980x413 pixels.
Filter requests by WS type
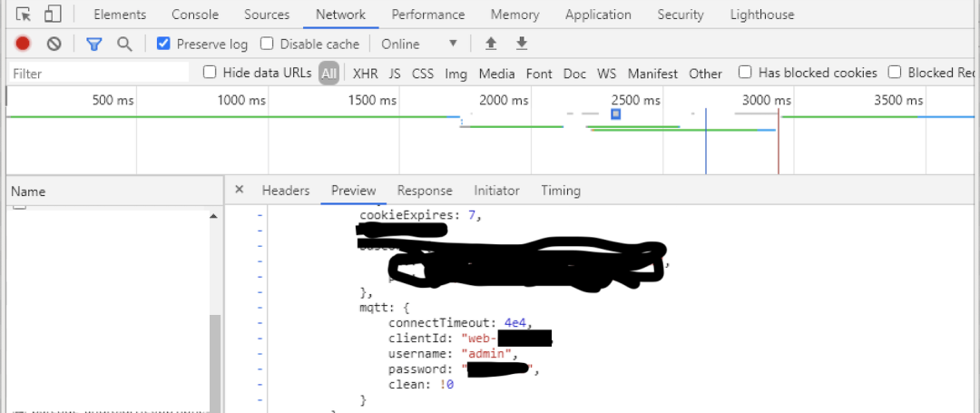point(606,74)
